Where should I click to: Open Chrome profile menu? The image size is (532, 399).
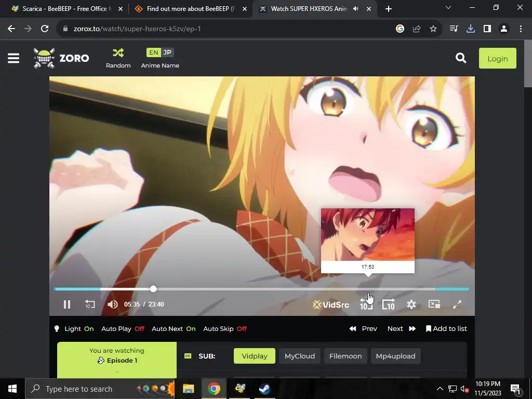504,29
